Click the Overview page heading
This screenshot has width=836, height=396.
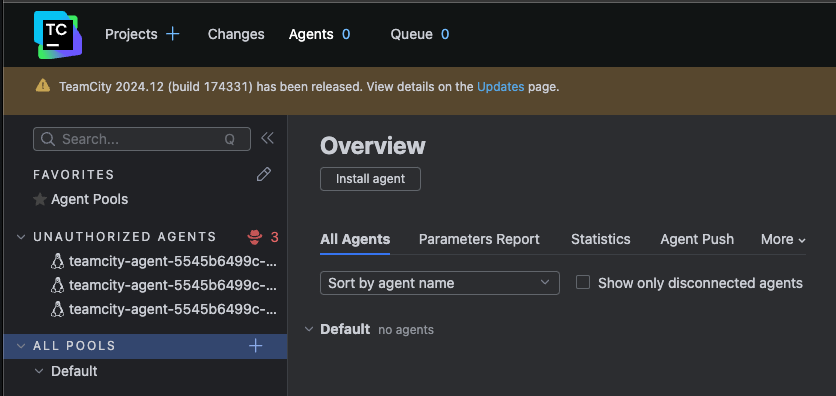point(373,146)
